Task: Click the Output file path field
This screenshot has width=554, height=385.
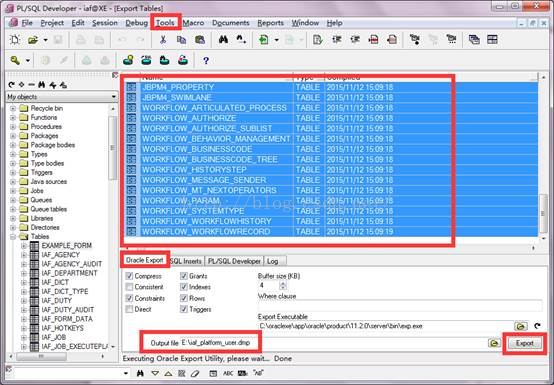Action: (x=333, y=343)
